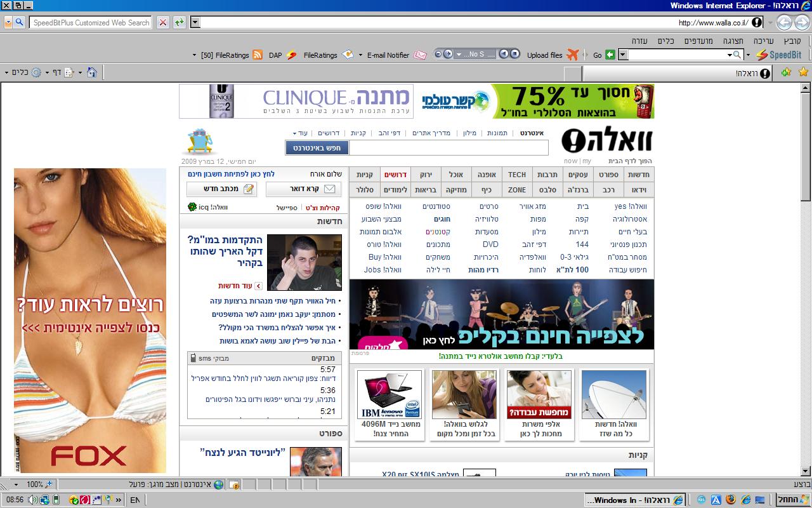Click the DAP lightning icon
The height and width of the screenshot is (508, 812).
click(291, 55)
